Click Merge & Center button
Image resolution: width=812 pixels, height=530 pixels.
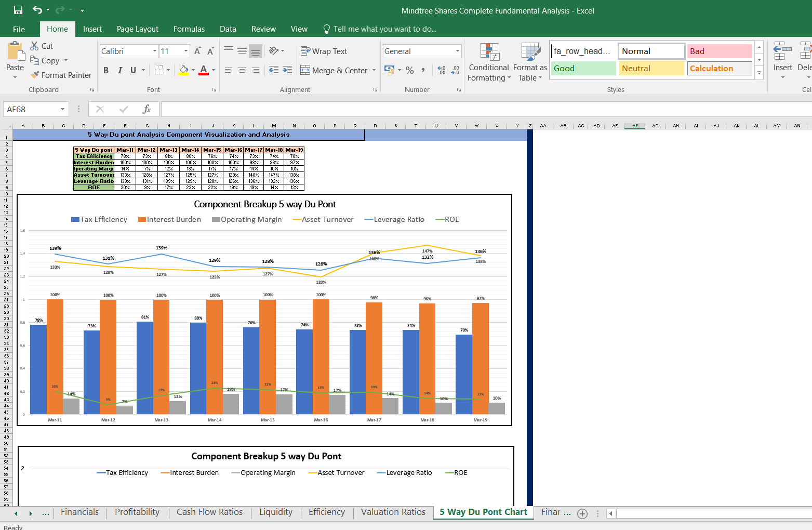[x=334, y=70]
